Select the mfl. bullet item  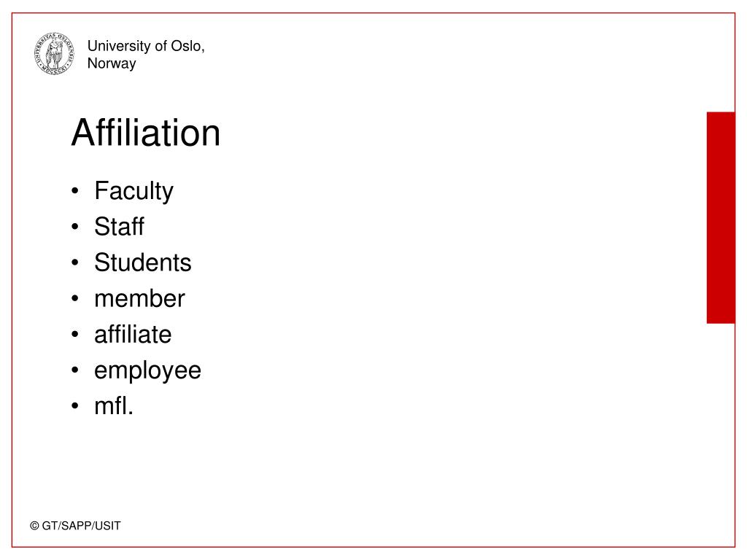point(114,406)
